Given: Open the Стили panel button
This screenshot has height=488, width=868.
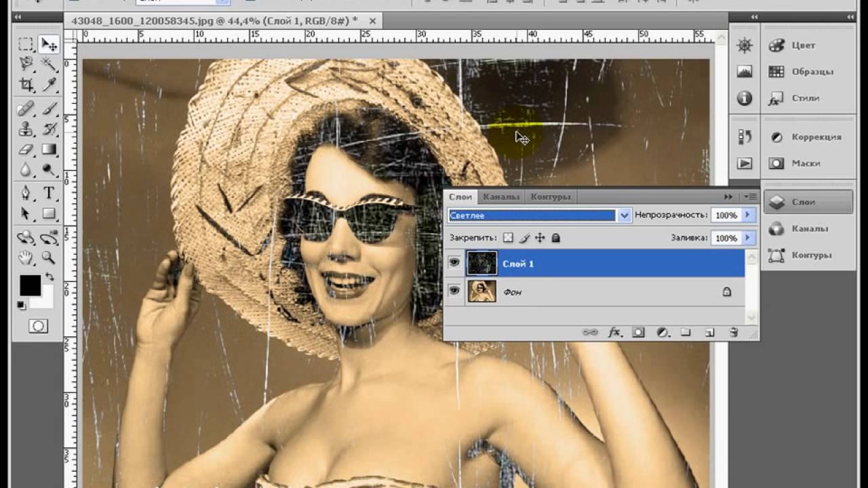Looking at the screenshot, I should point(795,98).
